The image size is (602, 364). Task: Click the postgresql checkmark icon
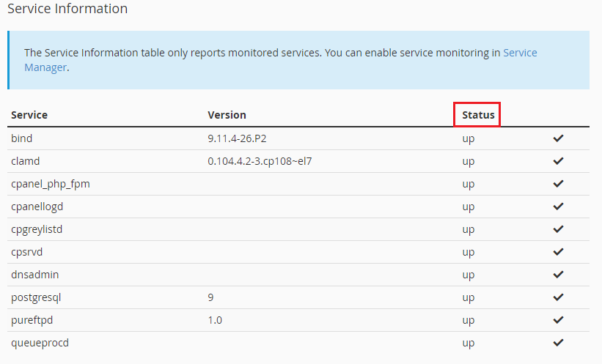click(x=558, y=297)
